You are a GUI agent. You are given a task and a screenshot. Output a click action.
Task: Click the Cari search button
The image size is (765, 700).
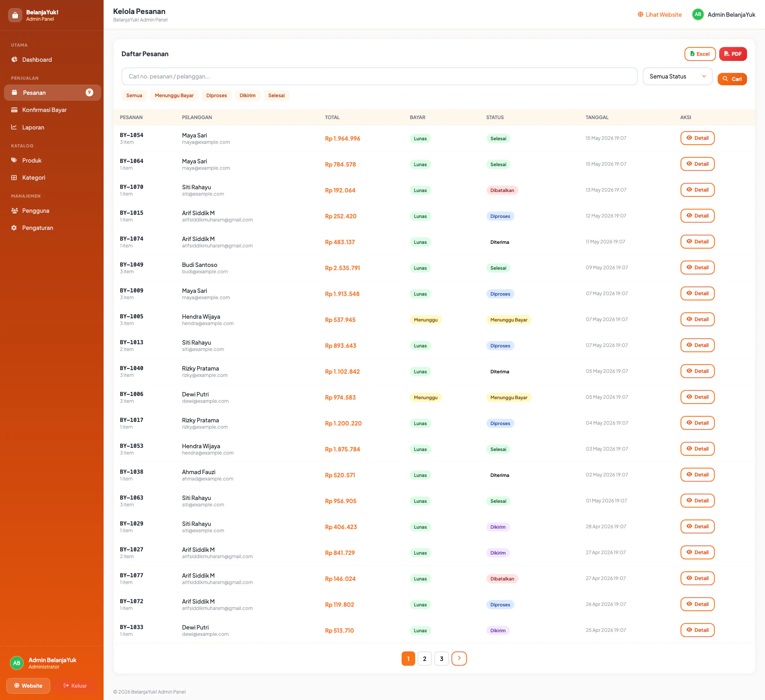tap(732, 79)
